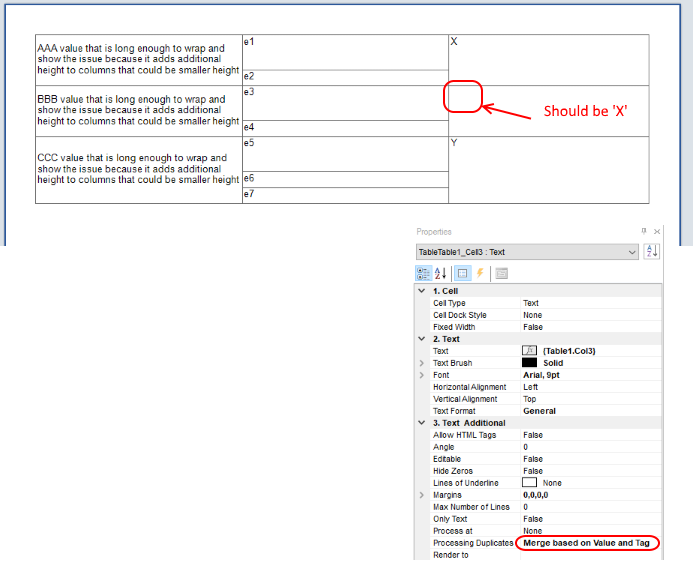The width and height of the screenshot is (693, 569).
Task: Open the Property Pages icon
Action: [501, 274]
